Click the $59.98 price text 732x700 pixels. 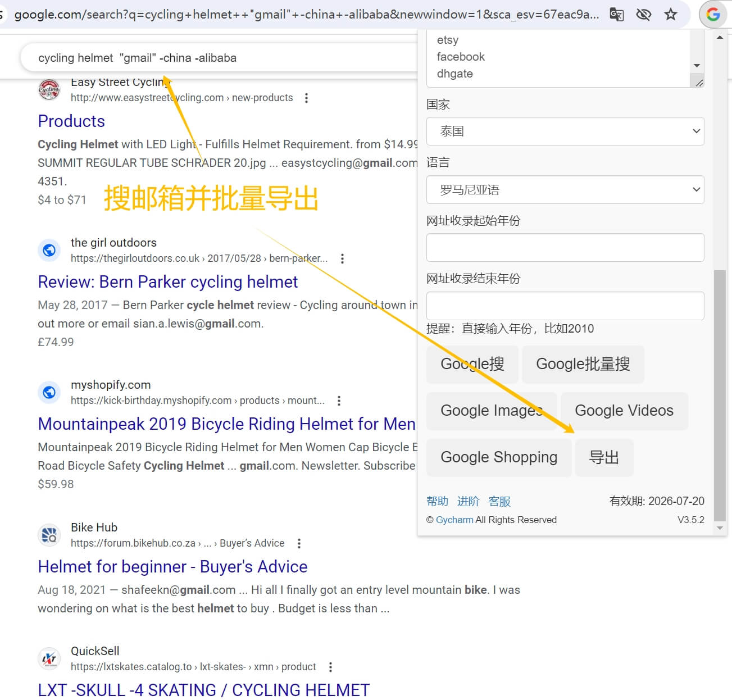[56, 484]
